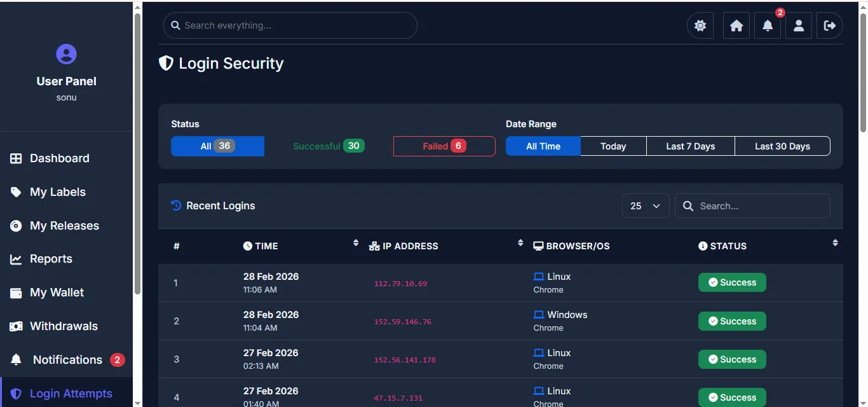
Task: Click IP address 112.79.10.69
Action: (400, 284)
